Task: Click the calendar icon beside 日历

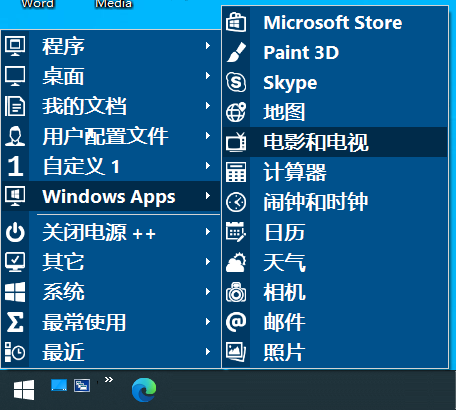Action: [x=236, y=232]
